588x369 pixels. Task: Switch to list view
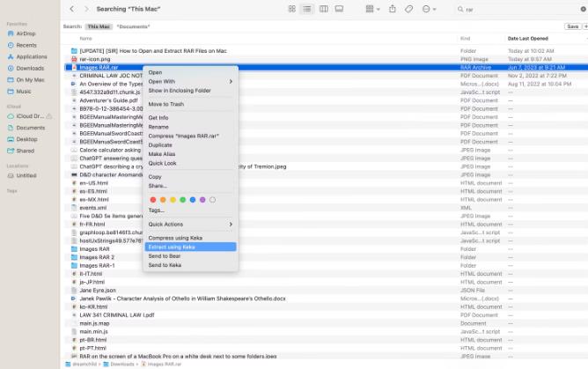[306, 9]
